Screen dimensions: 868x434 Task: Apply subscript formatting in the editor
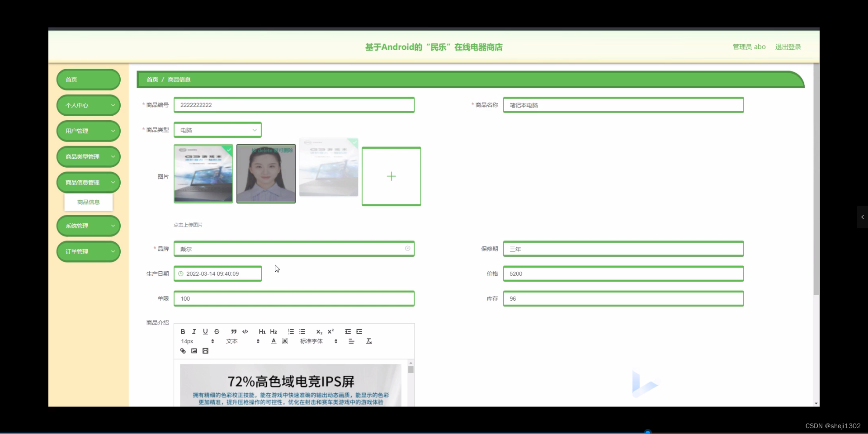tap(319, 331)
